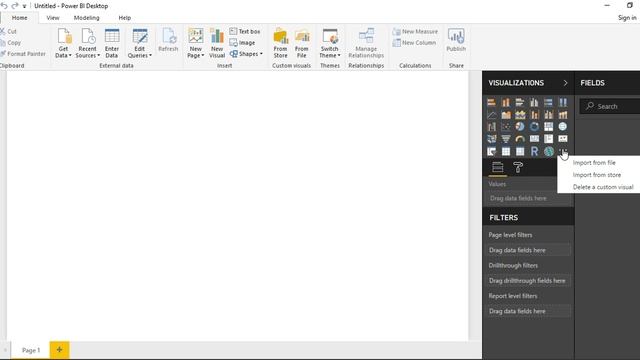Viewport: 640px width, 360px height.
Task: Select the Stacked bar chart visual
Action: click(491, 102)
